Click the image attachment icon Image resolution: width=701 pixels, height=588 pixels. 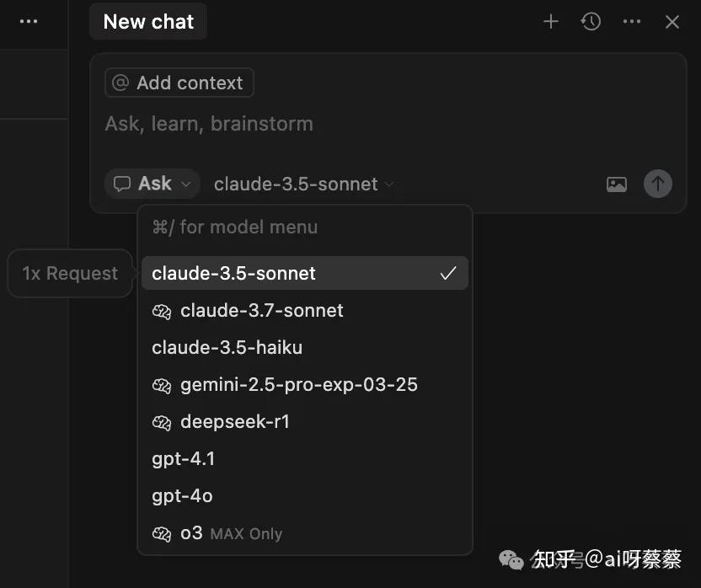[616, 184]
